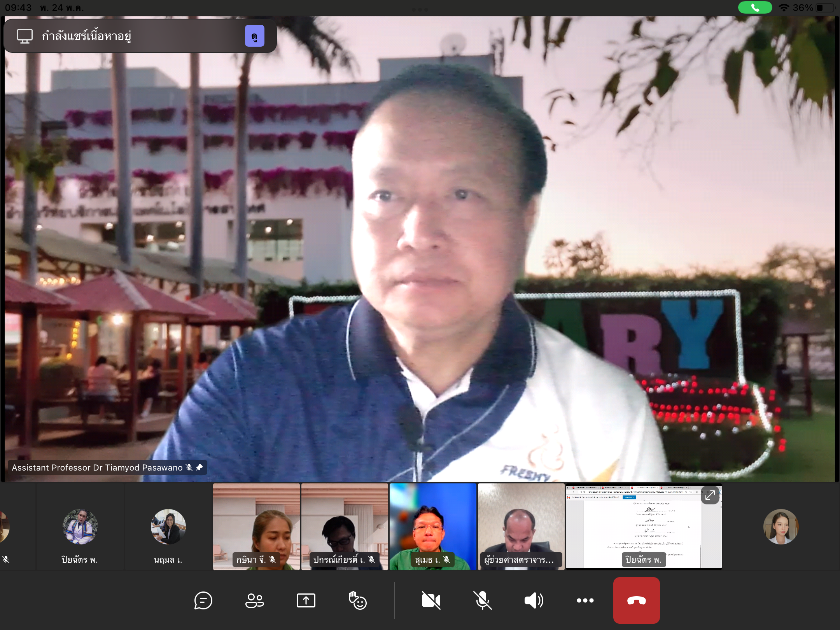
Task: Open the shared document thumbnail by ปิยฉัตร พ.
Action: pos(644,527)
